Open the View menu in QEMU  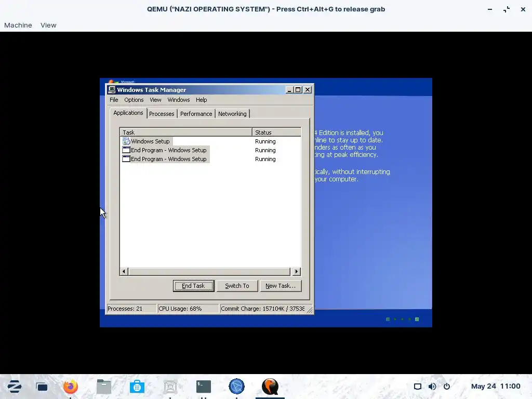48,25
